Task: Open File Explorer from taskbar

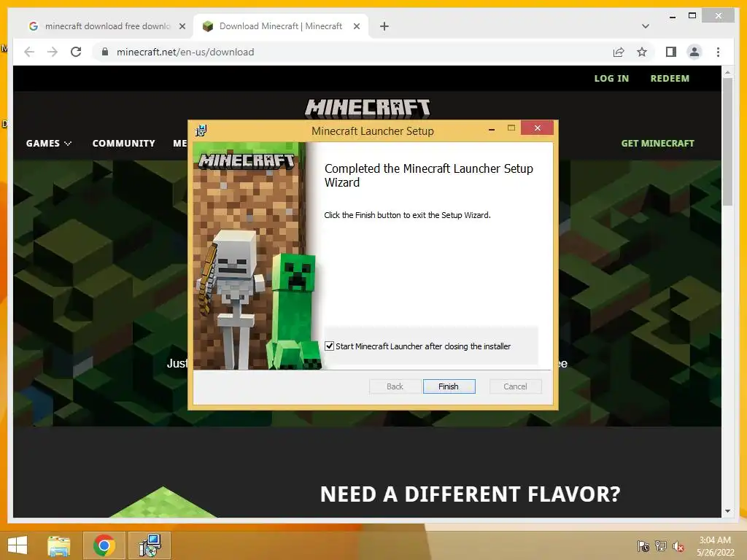Action: [59, 545]
